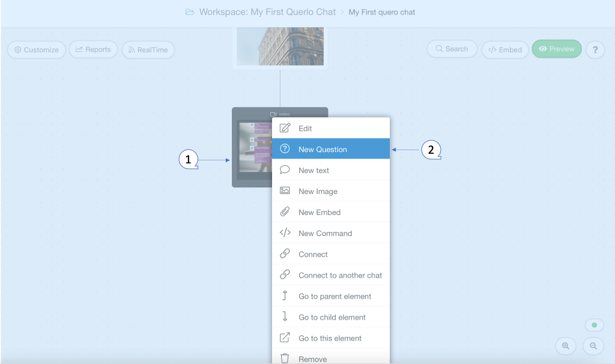615x364 pixels.
Task: Click the green status dot indicator
Action: pyautogui.click(x=594, y=325)
